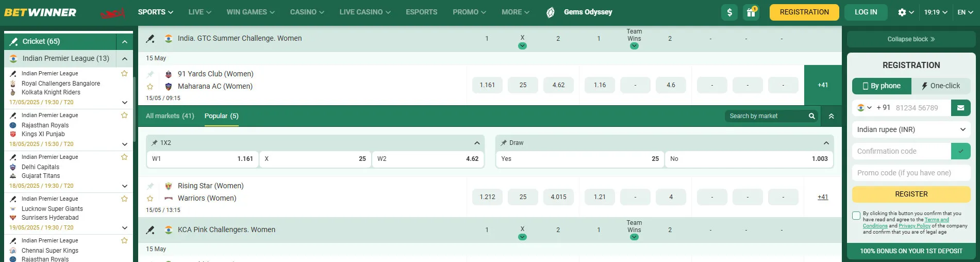The image size is (980, 262).
Task: Pin the 1X2 market
Action: click(154, 143)
